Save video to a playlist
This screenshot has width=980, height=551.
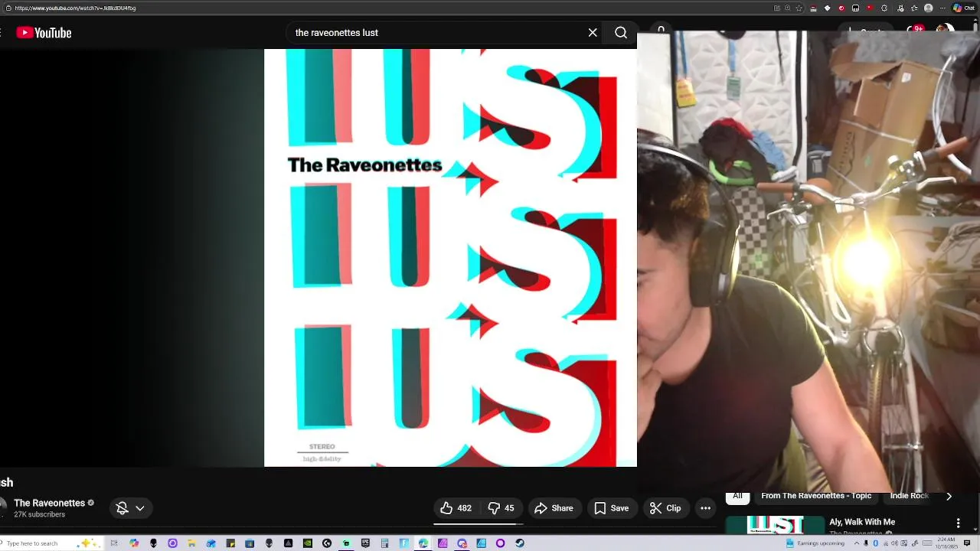(612, 508)
